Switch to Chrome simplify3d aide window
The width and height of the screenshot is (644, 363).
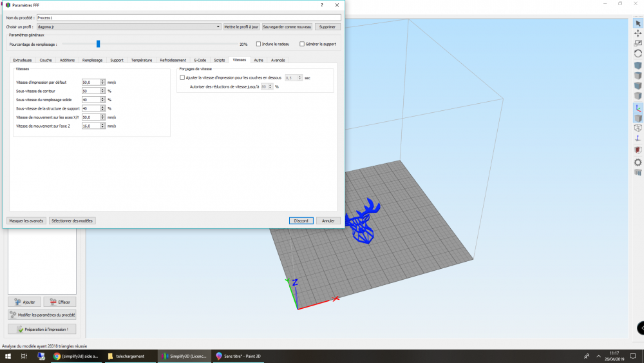pos(76,356)
